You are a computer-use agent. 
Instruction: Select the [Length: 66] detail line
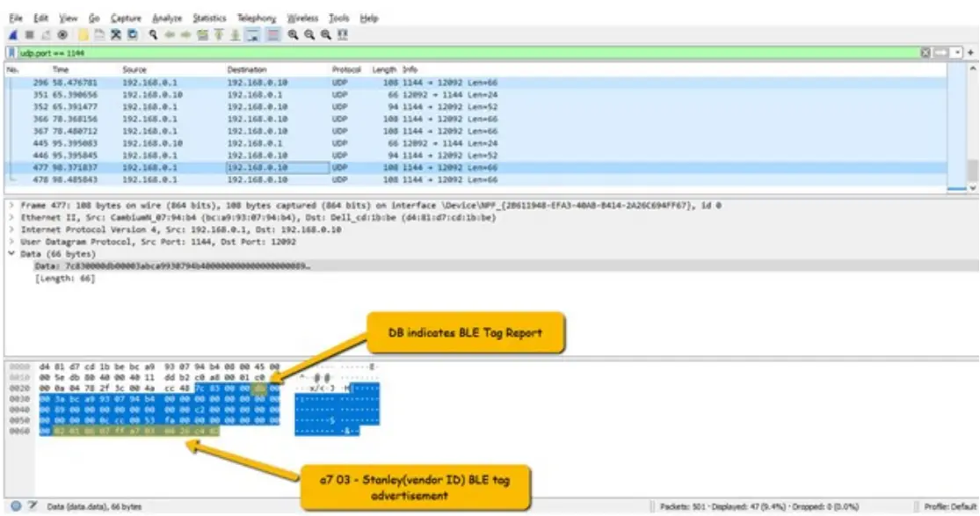[65, 279]
